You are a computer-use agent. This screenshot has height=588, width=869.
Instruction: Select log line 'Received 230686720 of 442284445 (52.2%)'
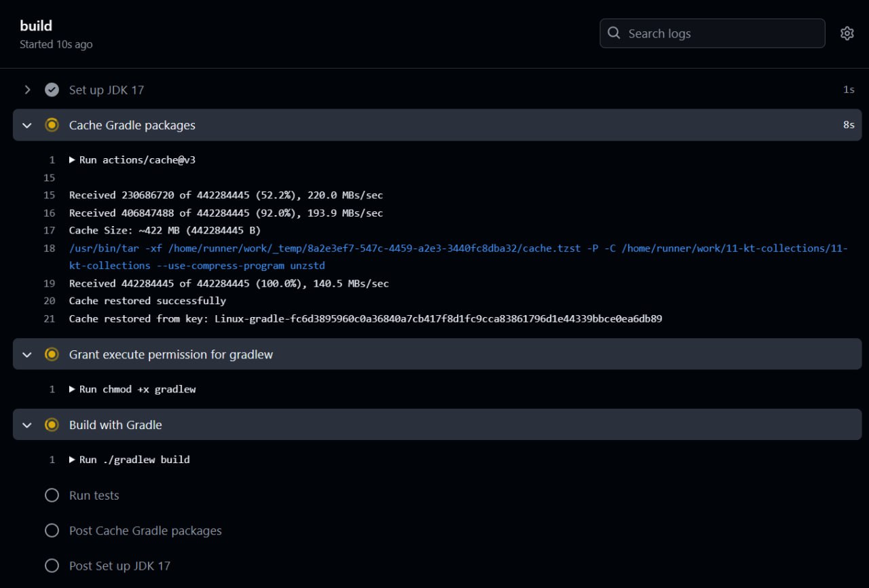click(226, 195)
